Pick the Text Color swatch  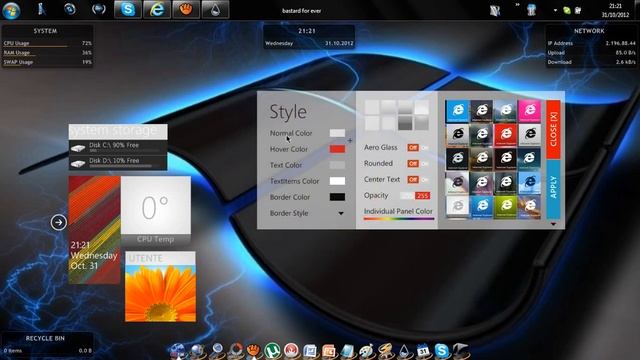(x=337, y=165)
